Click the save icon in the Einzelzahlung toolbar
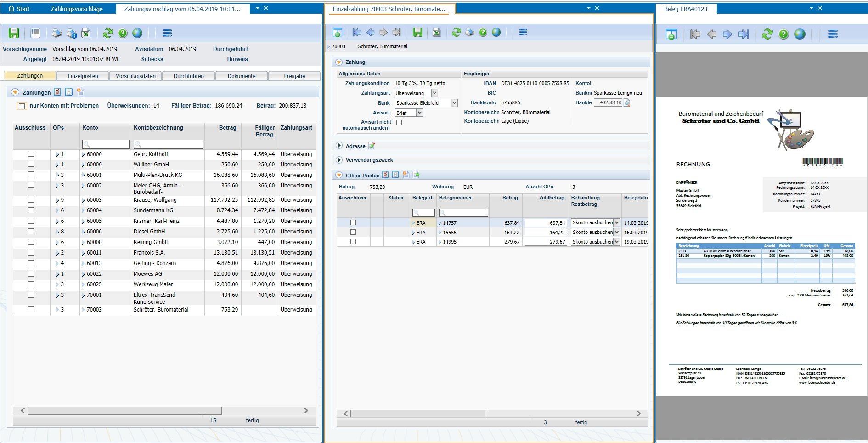This screenshot has width=868, height=443. (x=417, y=32)
